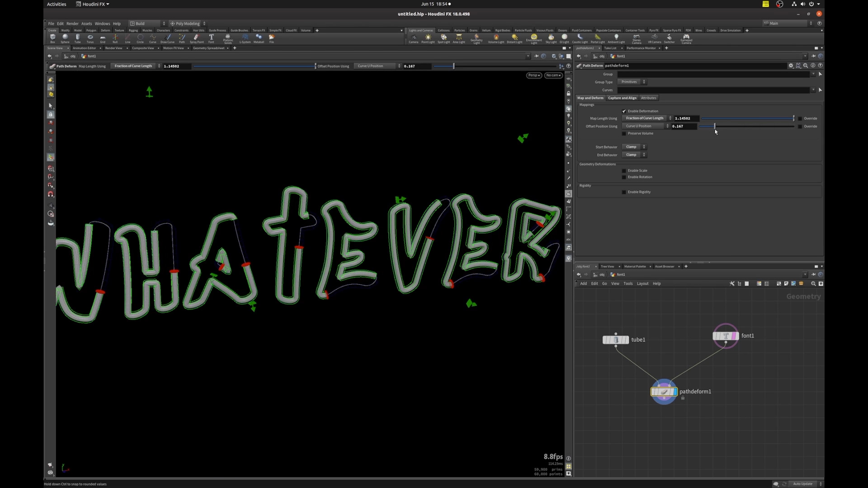The height and width of the screenshot is (488, 868).
Task: Open the No cam camera dropdown
Action: coord(553,75)
